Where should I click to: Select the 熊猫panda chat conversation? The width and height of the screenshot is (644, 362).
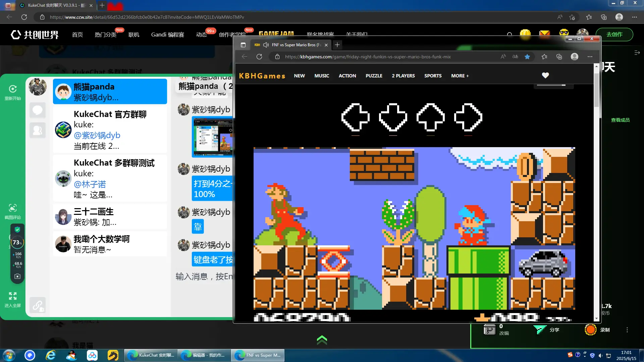pyautogui.click(x=110, y=92)
